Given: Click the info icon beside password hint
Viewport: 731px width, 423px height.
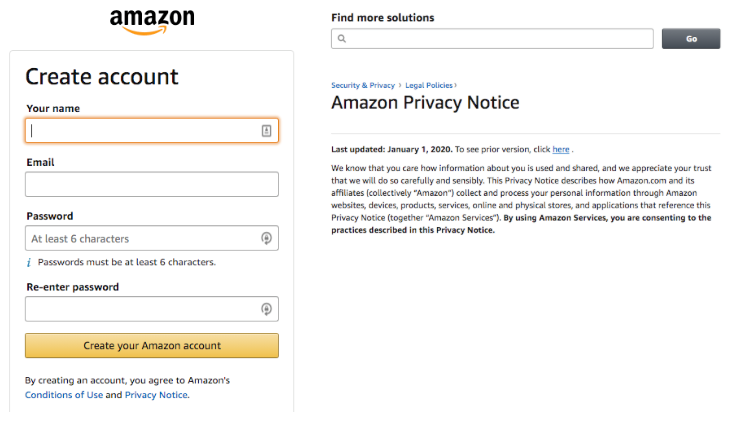Looking at the screenshot, I should point(29,262).
